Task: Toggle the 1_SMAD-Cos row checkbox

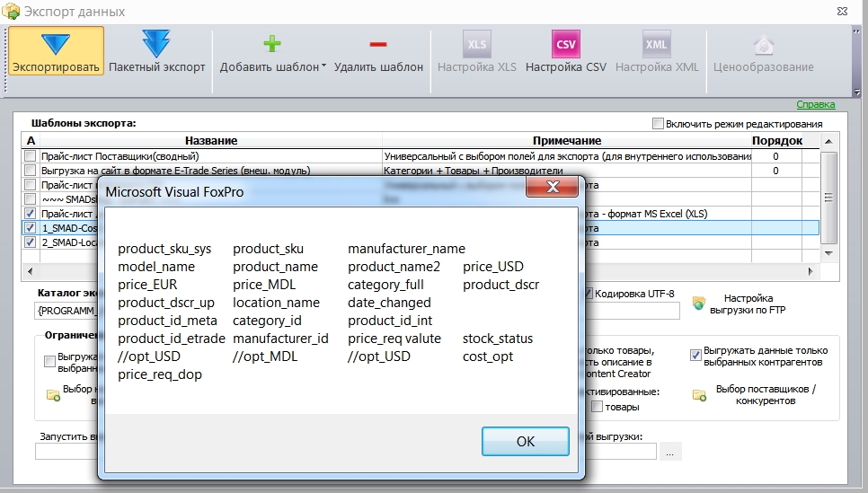Action: (x=31, y=228)
